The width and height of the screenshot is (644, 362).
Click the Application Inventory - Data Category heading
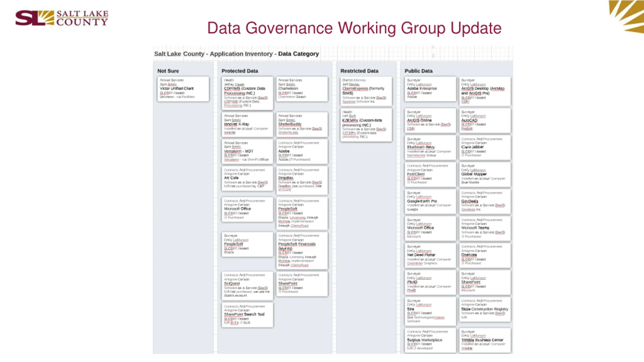[236, 54]
